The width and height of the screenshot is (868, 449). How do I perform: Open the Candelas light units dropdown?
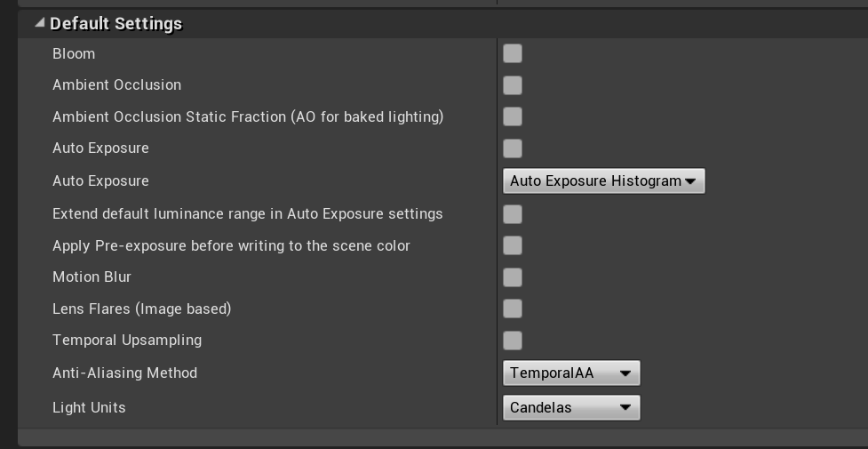pyautogui.click(x=570, y=408)
